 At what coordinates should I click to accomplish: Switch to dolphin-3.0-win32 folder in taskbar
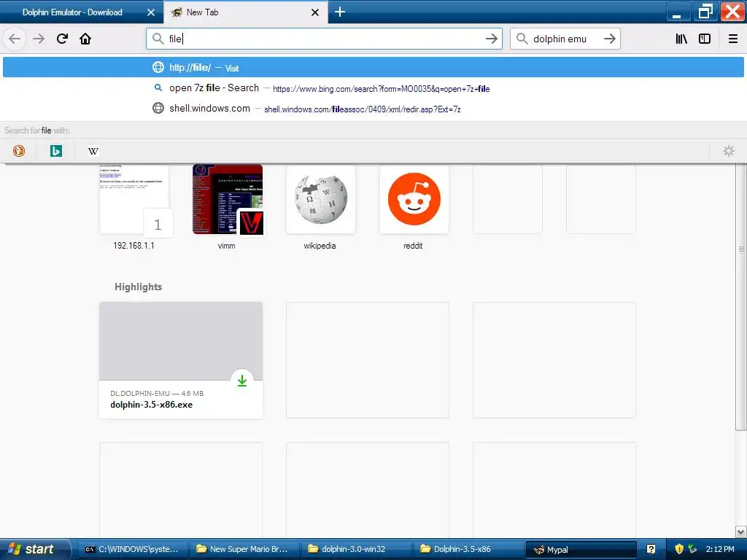[x=356, y=549]
